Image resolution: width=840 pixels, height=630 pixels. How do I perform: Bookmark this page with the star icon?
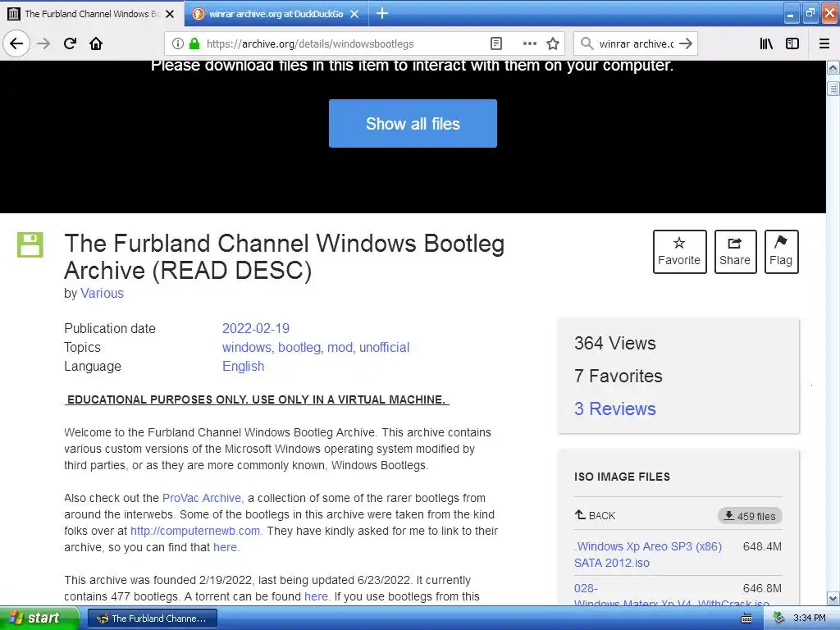click(x=553, y=44)
